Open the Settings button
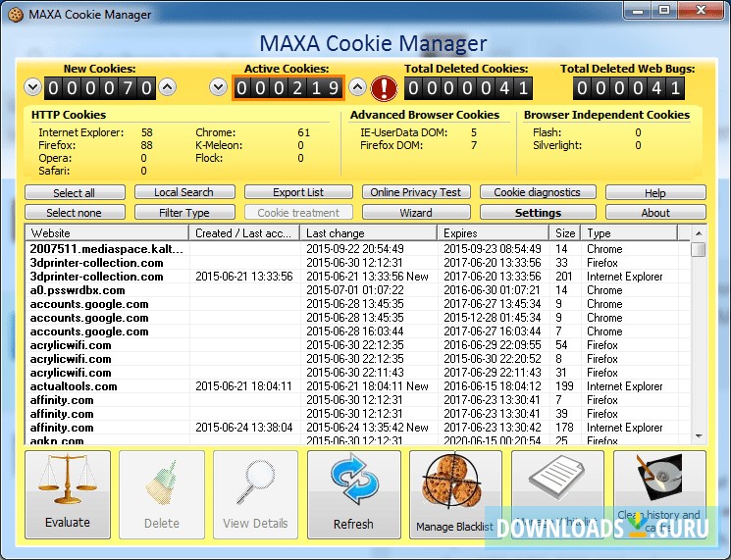731x560 pixels. click(538, 213)
